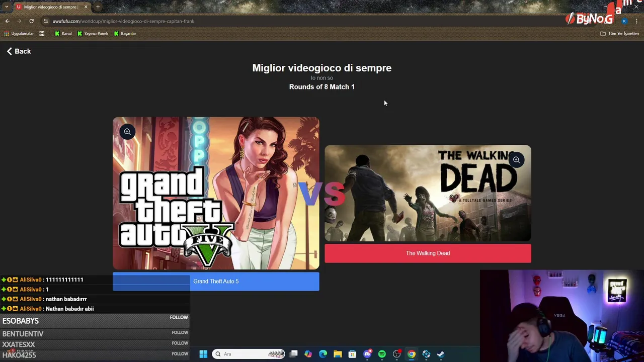
Task: Click the tab groups grid icon in the bookmarks bar
Action: [42, 34]
